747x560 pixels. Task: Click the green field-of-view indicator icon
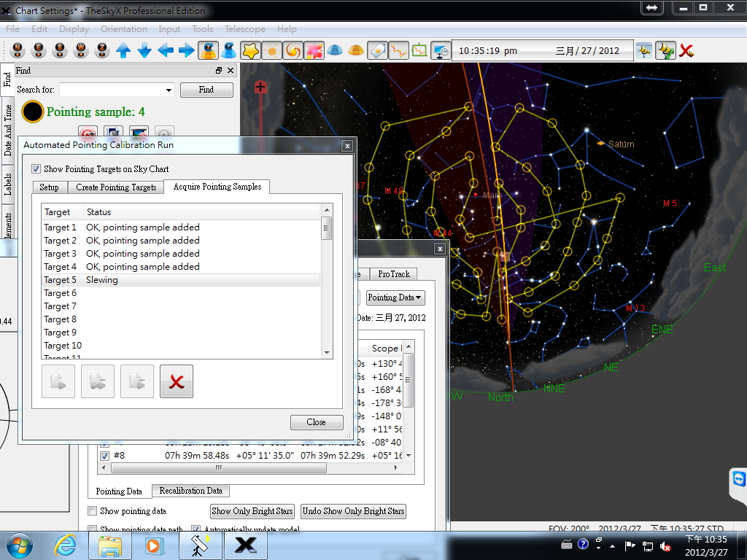(x=419, y=50)
